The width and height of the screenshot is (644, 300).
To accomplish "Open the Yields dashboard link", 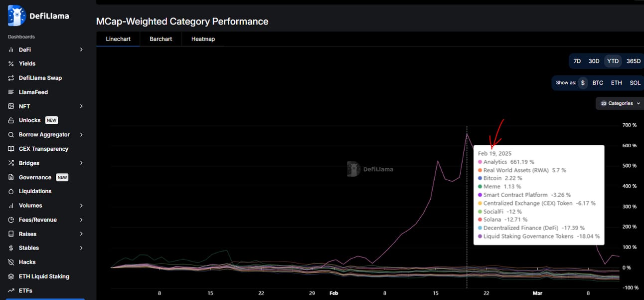I will pyautogui.click(x=27, y=64).
